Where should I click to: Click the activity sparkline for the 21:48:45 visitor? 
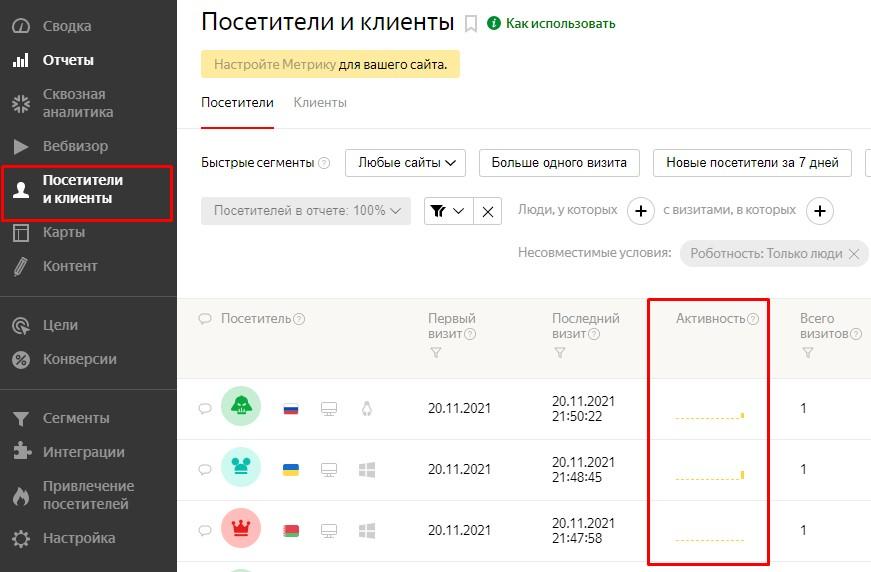(709, 476)
